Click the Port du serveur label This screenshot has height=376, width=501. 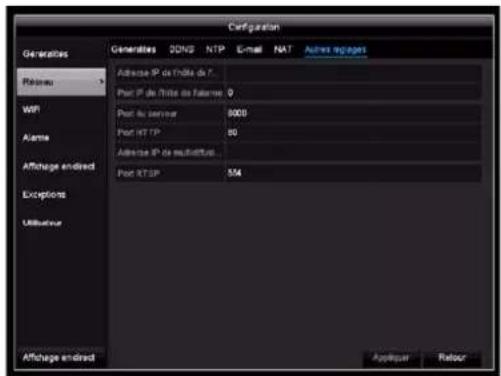(147, 114)
